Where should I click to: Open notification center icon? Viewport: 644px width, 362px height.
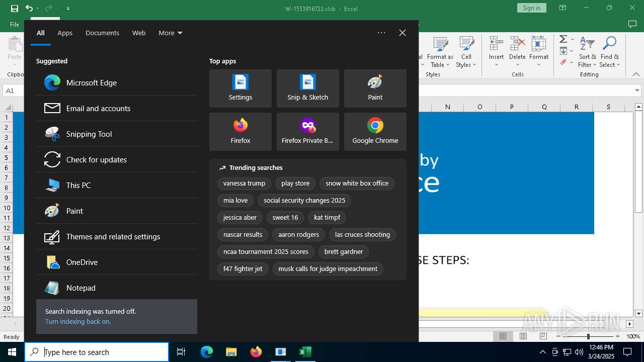coord(627,352)
